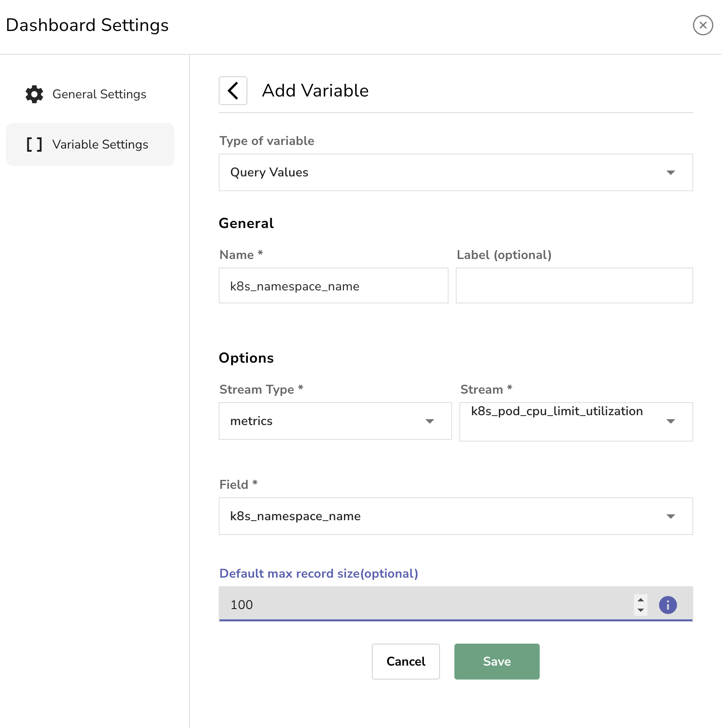Click the Type of variable dropdown arrow
The height and width of the screenshot is (728, 722).
[x=671, y=173]
